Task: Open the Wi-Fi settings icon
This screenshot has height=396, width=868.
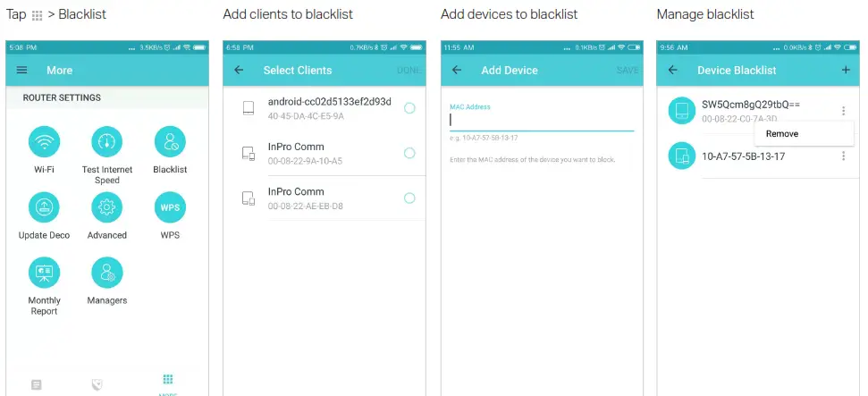Action: tap(44, 142)
